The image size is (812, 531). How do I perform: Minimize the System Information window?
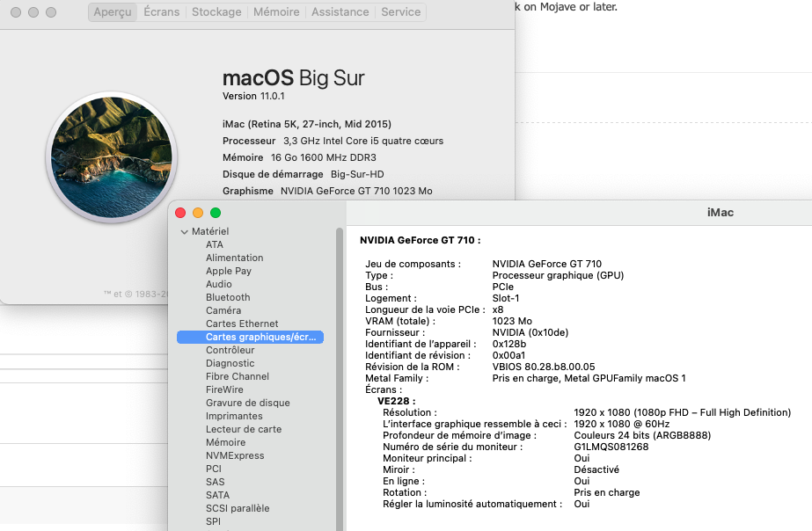[198, 213]
